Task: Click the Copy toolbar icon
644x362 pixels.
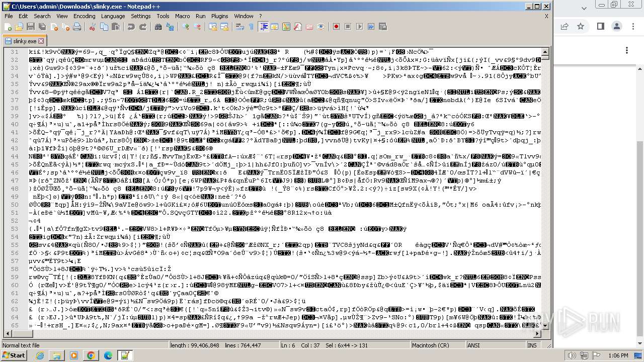Action: click(103, 27)
